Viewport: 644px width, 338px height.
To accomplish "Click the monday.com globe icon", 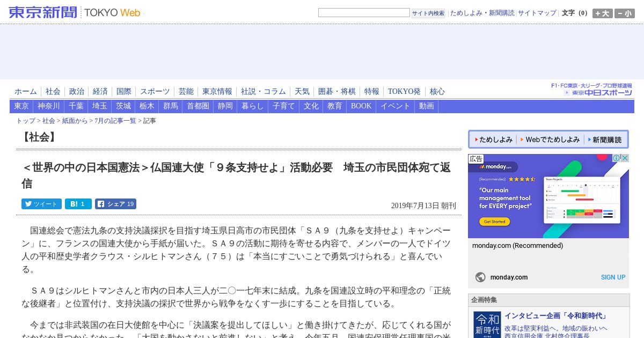I will (480, 277).
